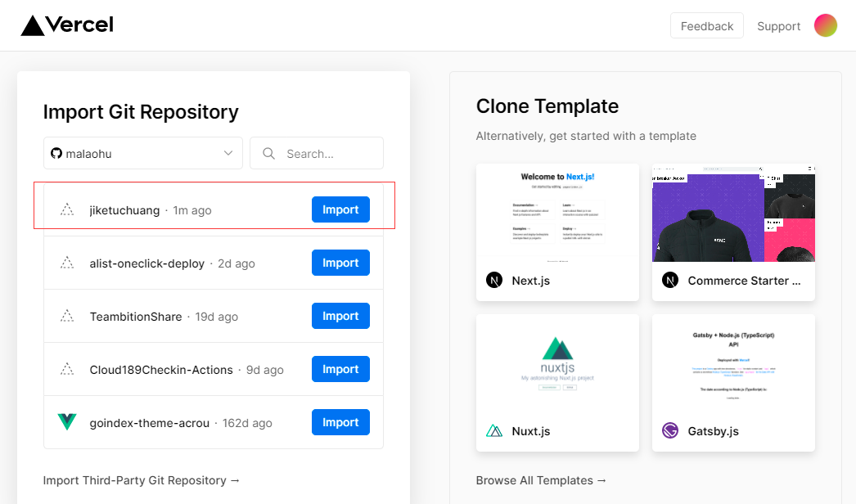Click the jiketuchuang repository icon
Viewport: 856px width, 504px height.
(x=67, y=209)
